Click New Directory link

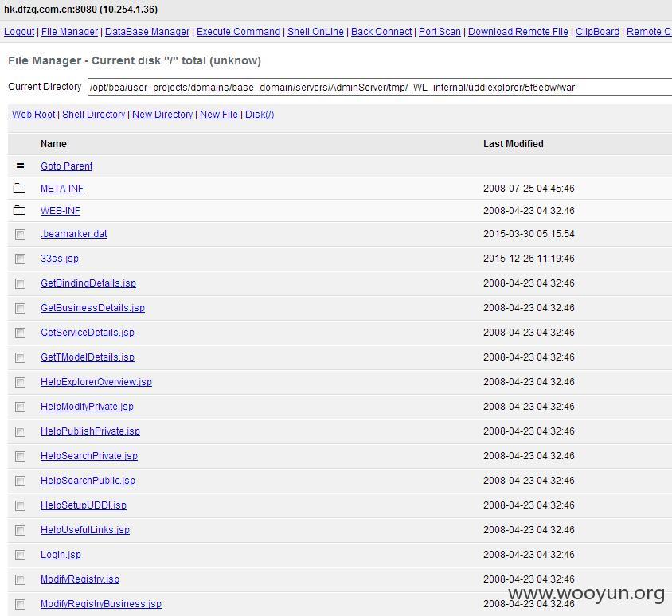coord(162,115)
